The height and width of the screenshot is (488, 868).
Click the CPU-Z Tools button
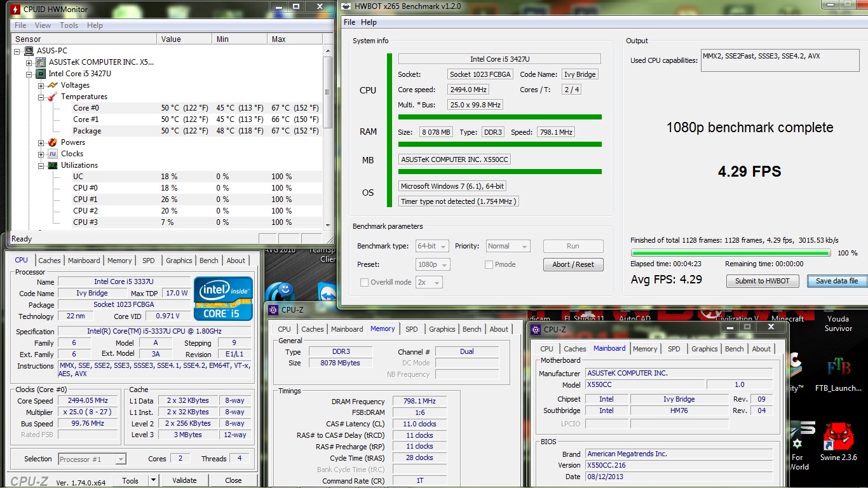click(x=130, y=480)
